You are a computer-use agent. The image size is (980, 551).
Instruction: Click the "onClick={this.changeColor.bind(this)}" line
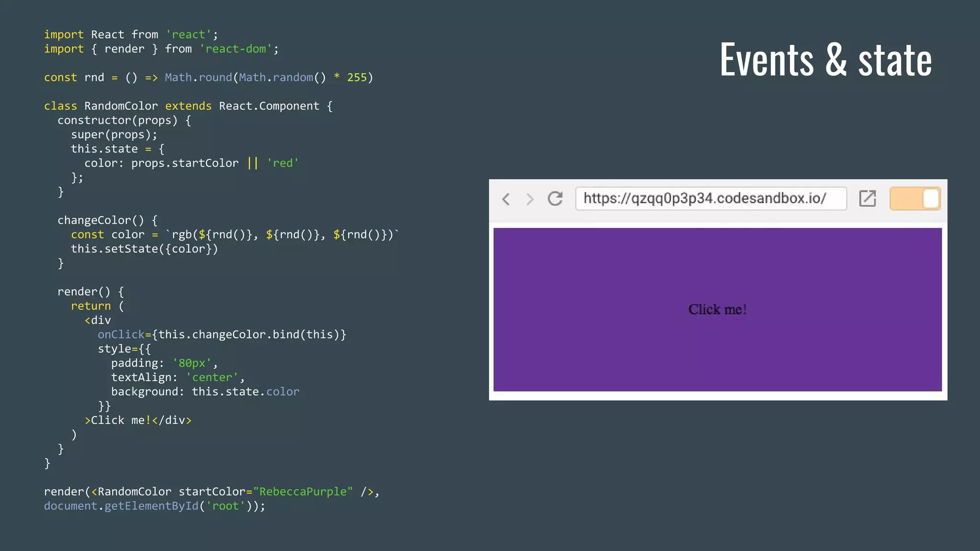[x=222, y=335]
